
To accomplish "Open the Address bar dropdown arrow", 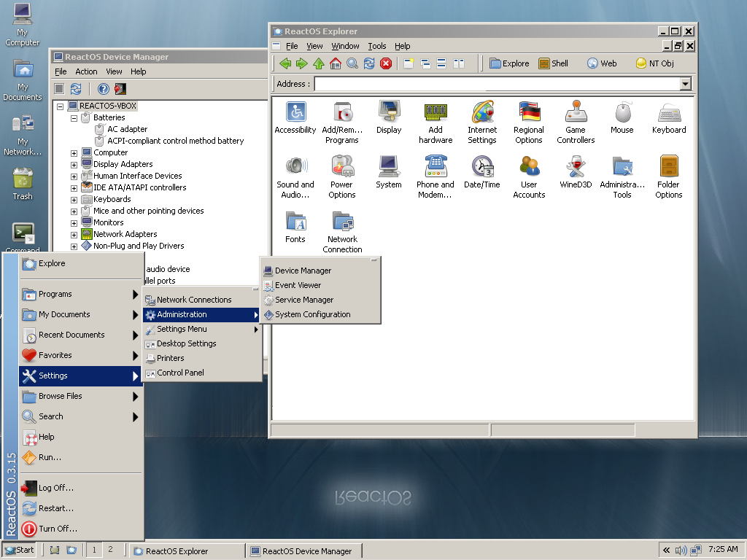I will click(685, 84).
